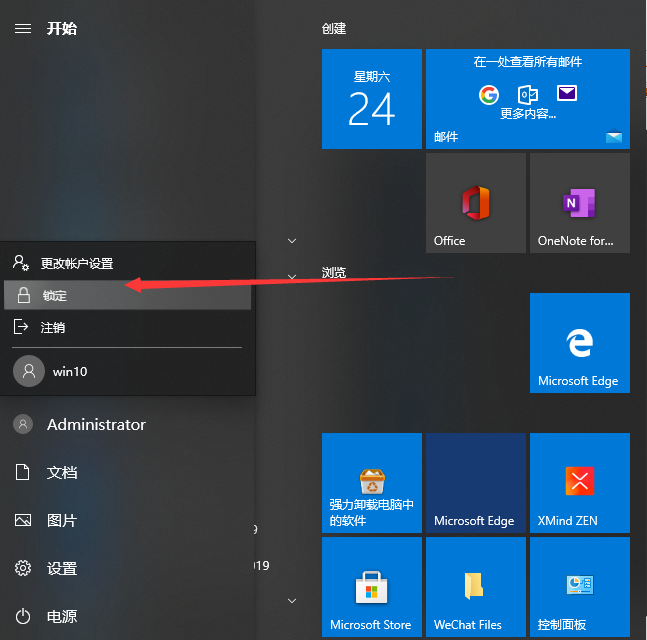Image resolution: width=647 pixels, height=640 pixels.
Task: Open the 控制面板 tile
Action: point(579,587)
